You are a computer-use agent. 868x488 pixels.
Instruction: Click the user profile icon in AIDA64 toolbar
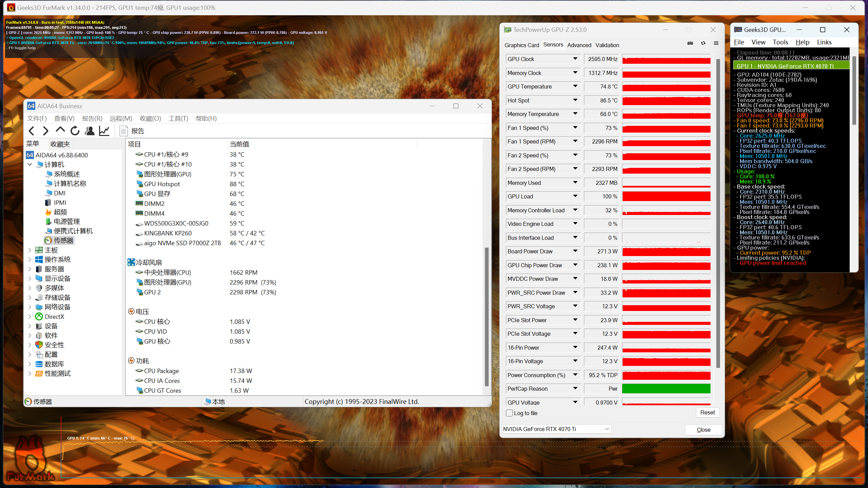coord(90,131)
